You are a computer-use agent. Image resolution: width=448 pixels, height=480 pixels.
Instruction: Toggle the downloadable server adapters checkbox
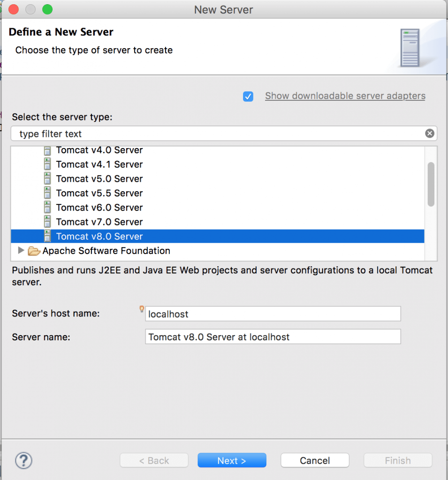click(x=248, y=96)
